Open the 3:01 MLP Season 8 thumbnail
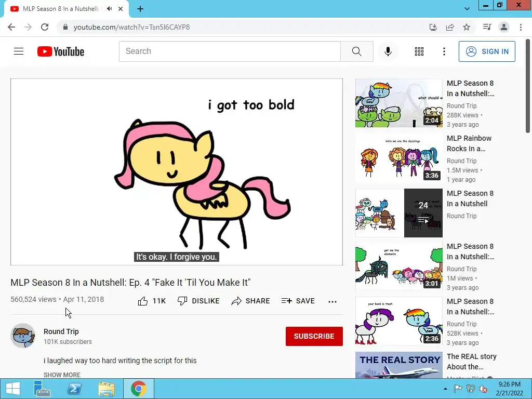This screenshot has width=532, height=399. [398, 267]
